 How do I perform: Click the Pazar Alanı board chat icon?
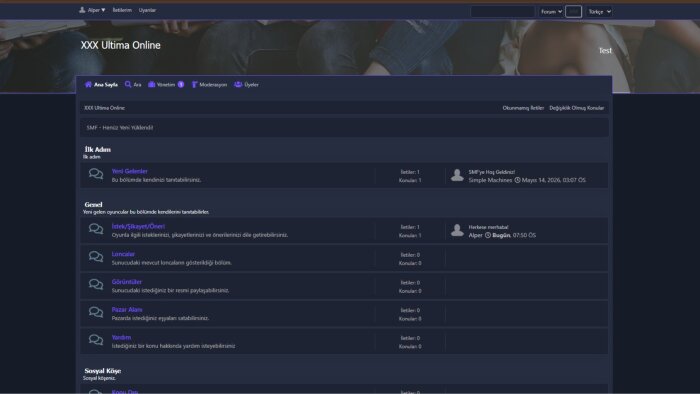pos(96,312)
